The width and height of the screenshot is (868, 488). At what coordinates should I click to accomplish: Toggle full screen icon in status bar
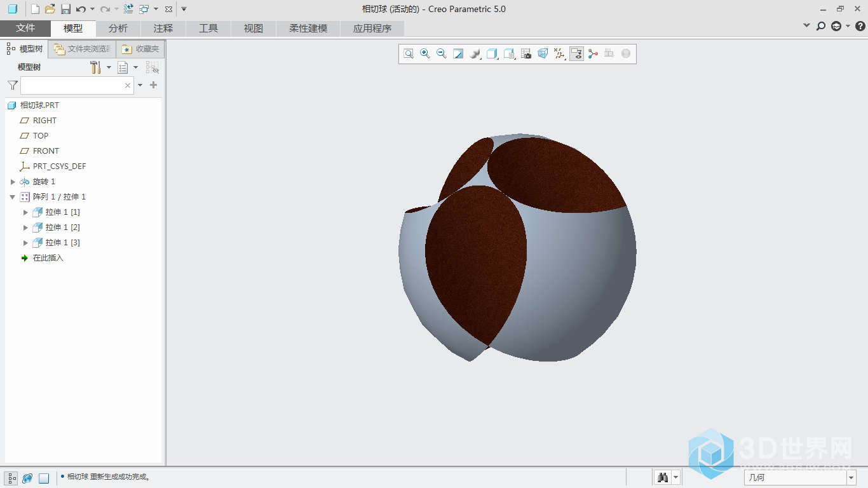(44, 478)
